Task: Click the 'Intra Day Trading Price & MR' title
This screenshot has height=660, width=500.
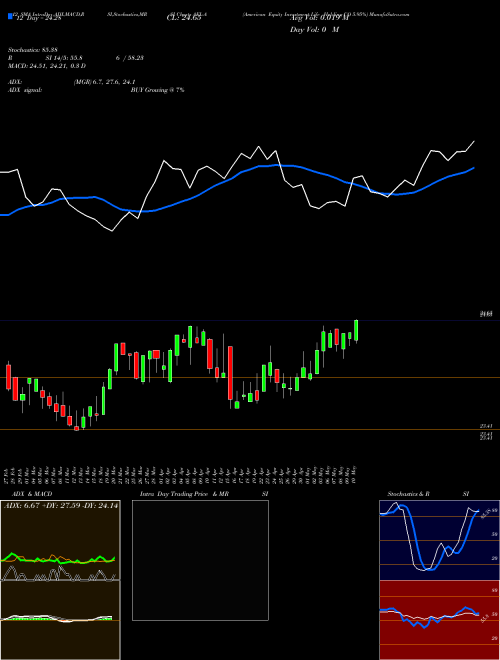Action: pyautogui.click(x=185, y=494)
